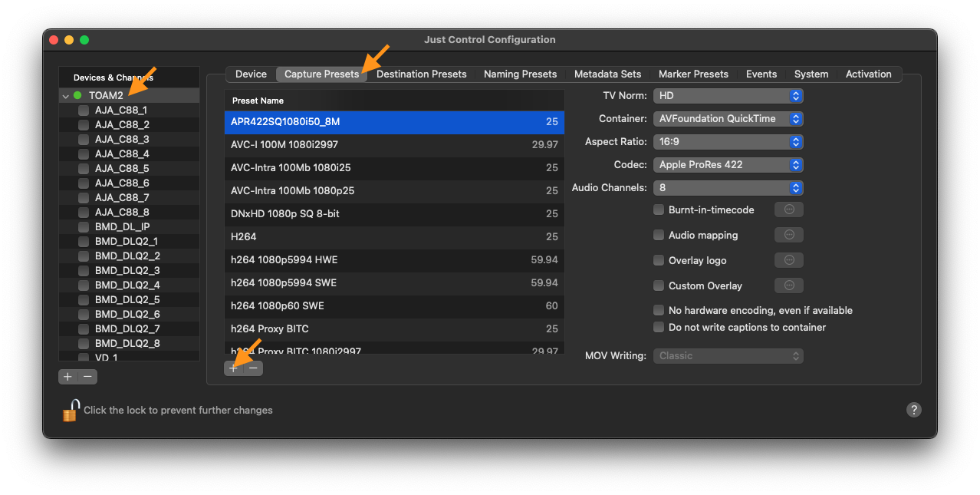980x495 pixels.
Task: Select AJA_C88_3 in the device tree
Action: pyautogui.click(x=129, y=140)
